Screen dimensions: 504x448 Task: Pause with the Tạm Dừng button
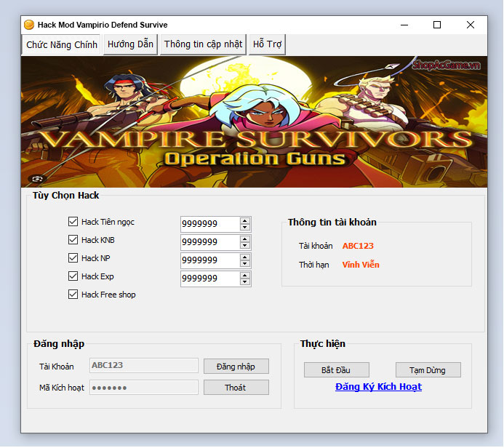click(x=428, y=370)
